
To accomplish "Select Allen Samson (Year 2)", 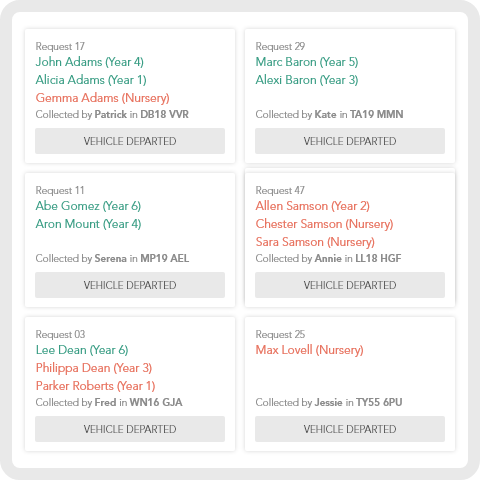I will click(x=313, y=206).
